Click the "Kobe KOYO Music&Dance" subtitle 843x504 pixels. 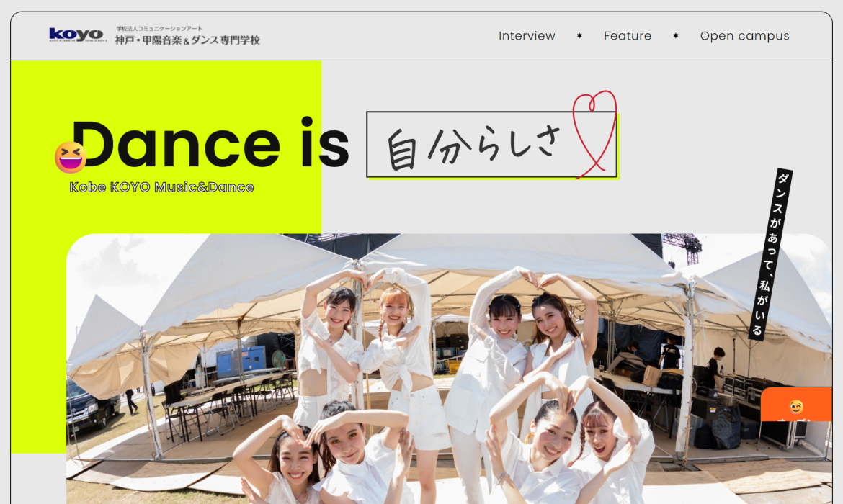pos(161,187)
